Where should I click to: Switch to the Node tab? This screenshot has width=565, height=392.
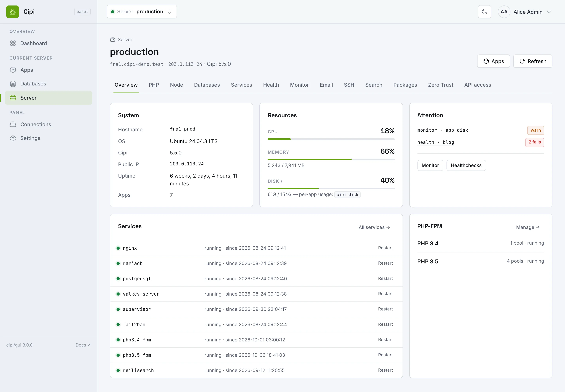(176, 85)
